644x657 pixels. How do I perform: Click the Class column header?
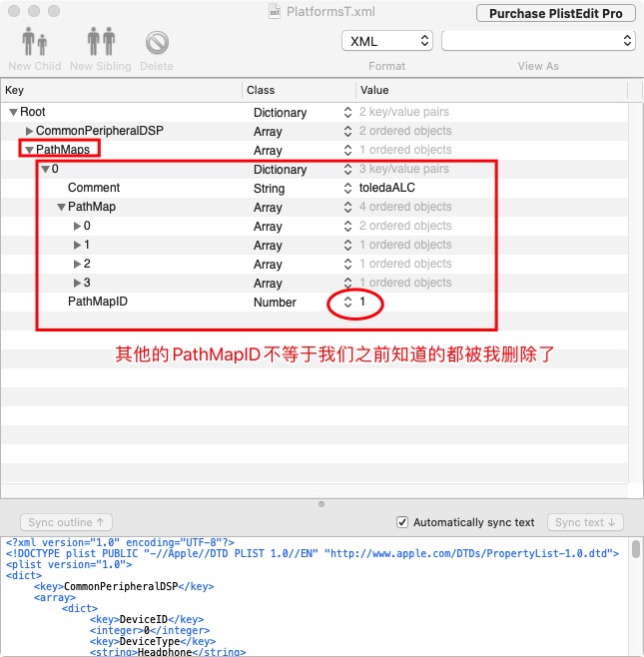300,90
